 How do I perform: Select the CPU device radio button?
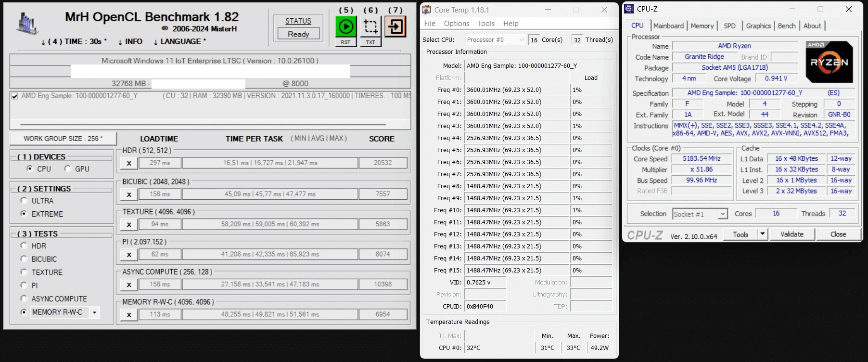click(30, 168)
